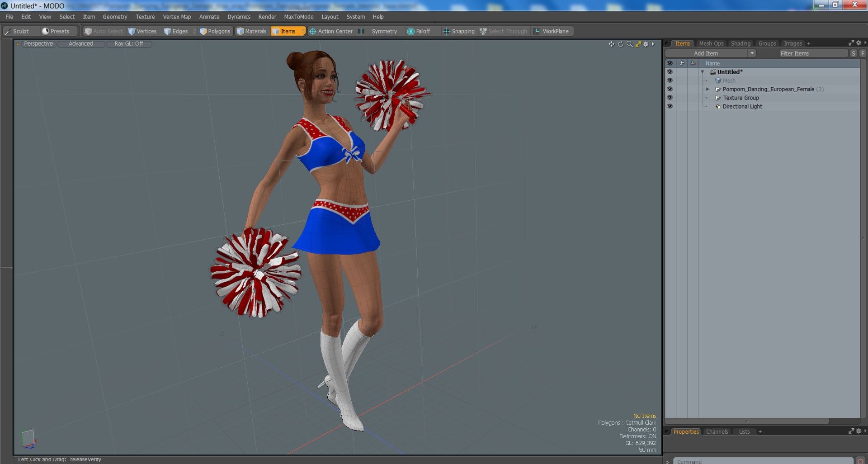This screenshot has width=868, height=464.
Task: Open the Ray GL: Off dropdown
Action: click(x=129, y=44)
